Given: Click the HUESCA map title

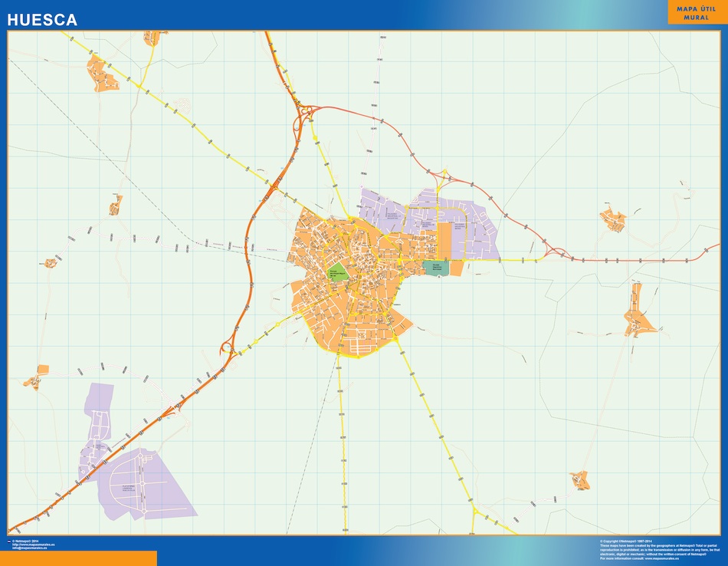Looking at the screenshot, I should click(43, 21).
